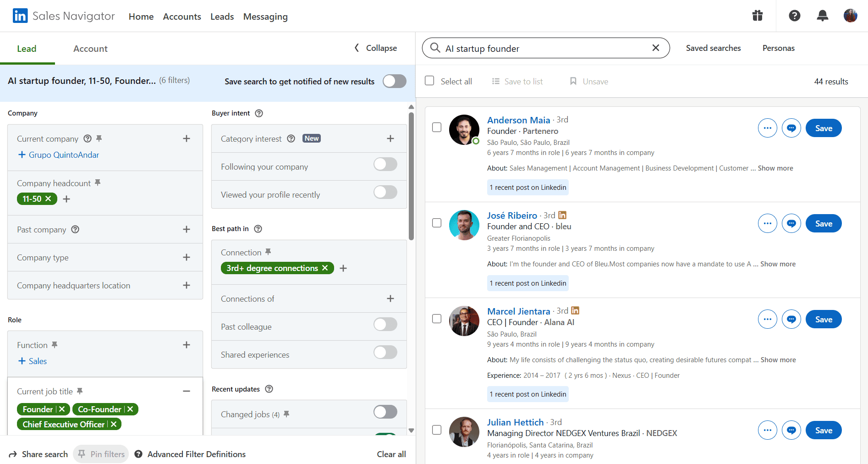Enable the Shared experiences toggle

[x=385, y=352]
